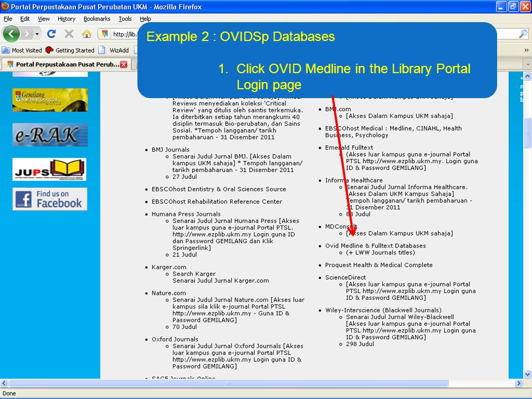This screenshot has height=399, width=532.
Task: Click the e-RAK banner image
Action: click(50, 135)
